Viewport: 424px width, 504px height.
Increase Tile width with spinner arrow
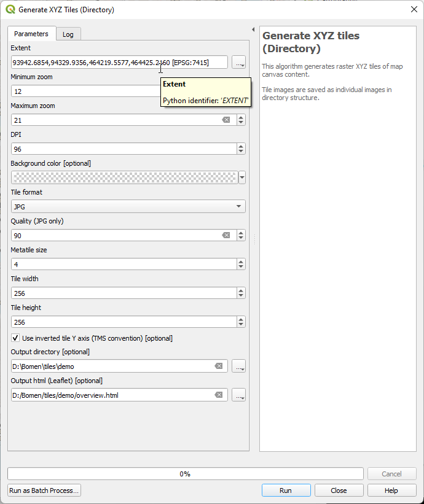(x=241, y=290)
